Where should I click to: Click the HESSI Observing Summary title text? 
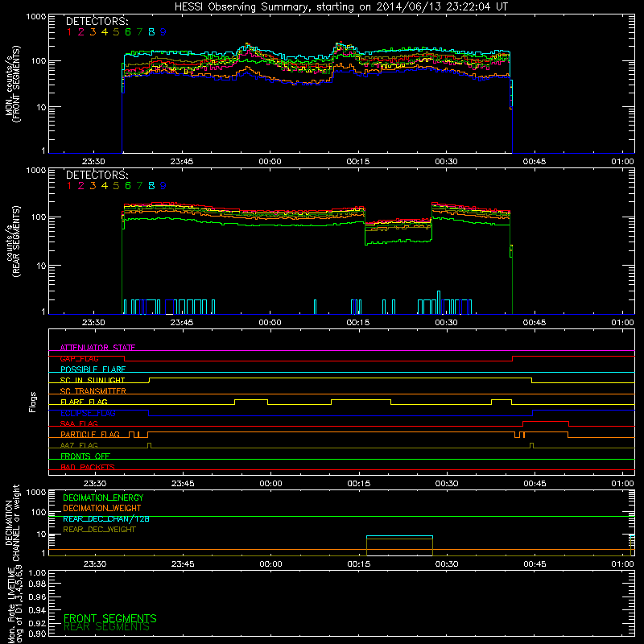[341, 6]
